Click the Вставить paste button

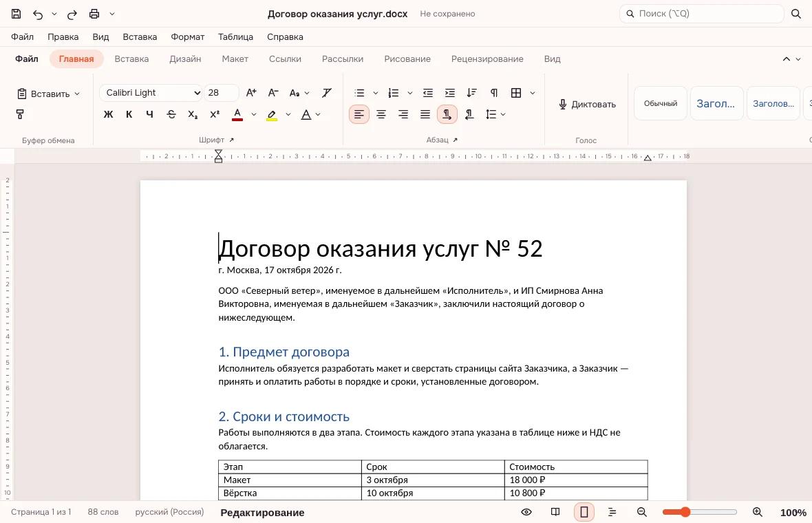pyautogui.click(x=43, y=94)
